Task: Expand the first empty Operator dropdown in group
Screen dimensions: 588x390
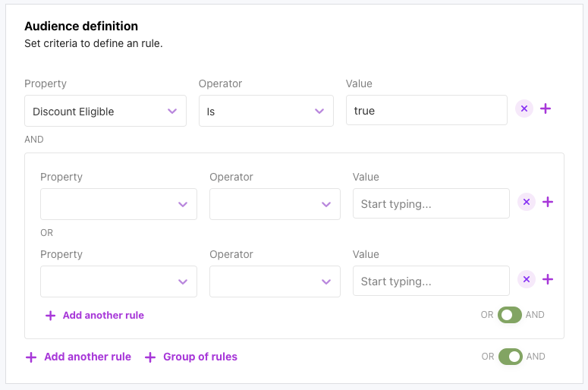Action: [x=275, y=204]
